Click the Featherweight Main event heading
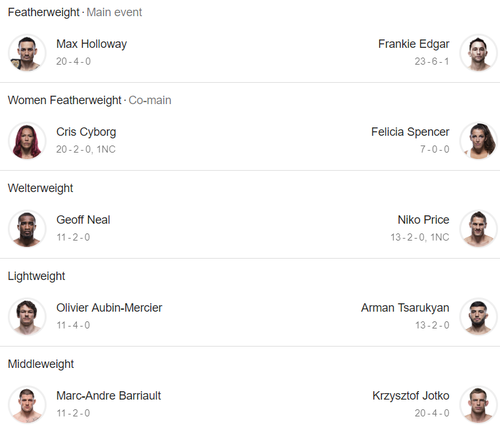 (x=75, y=12)
